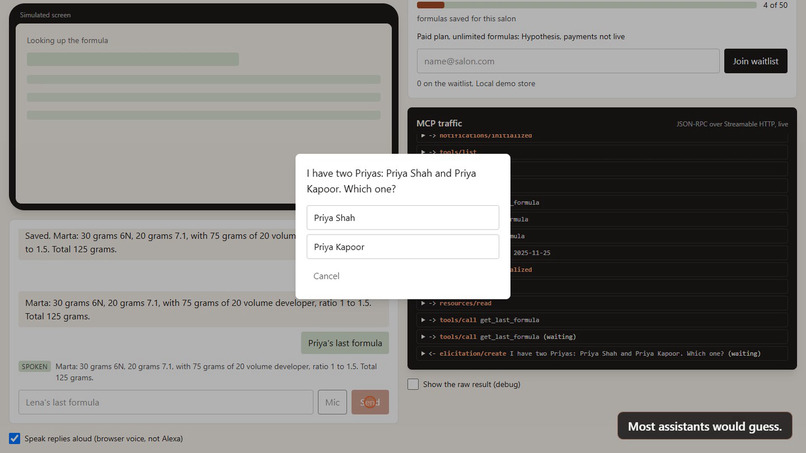Click the Most assistants would guess caption

pyautogui.click(x=705, y=426)
